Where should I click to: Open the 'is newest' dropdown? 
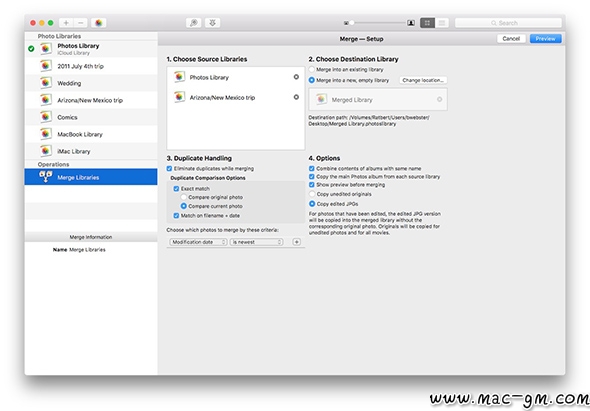pos(257,242)
